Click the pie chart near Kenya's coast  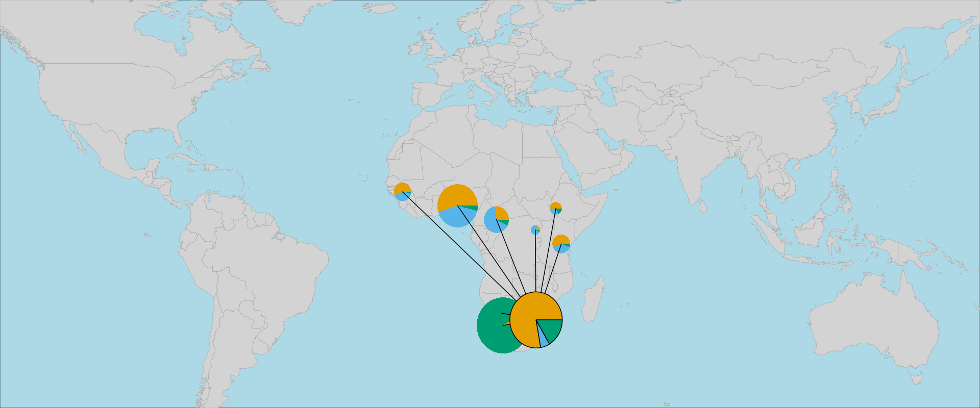pyautogui.click(x=561, y=244)
